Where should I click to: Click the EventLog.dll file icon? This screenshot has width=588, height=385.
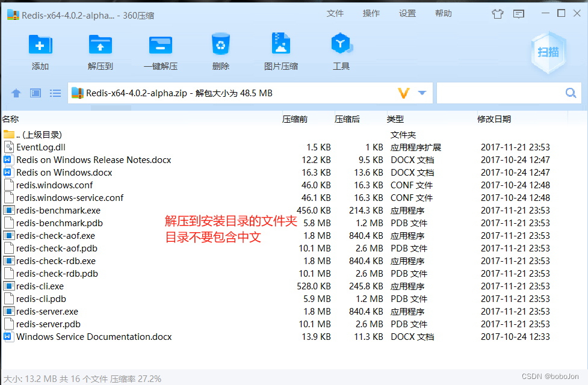pos(9,147)
